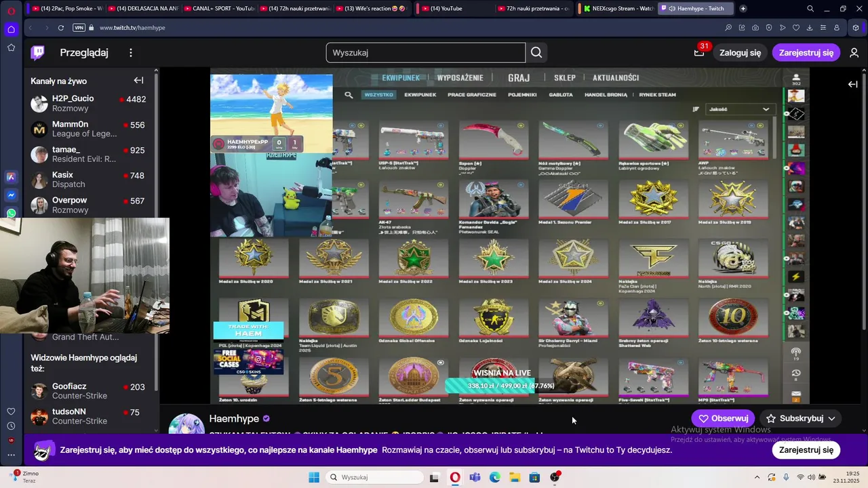Open WhatsApp in Opera sidebar
This screenshot has height=488, width=868.
[x=11, y=213]
